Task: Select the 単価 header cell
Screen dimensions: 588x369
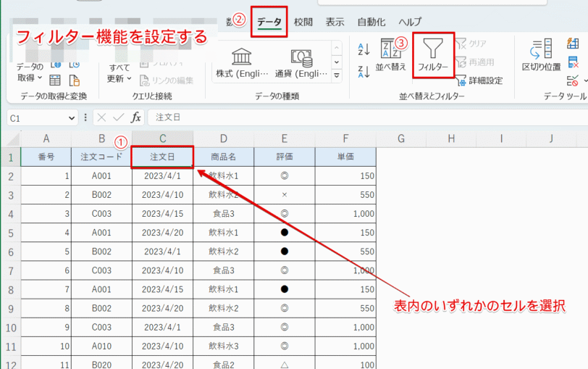Action: click(x=345, y=157)
